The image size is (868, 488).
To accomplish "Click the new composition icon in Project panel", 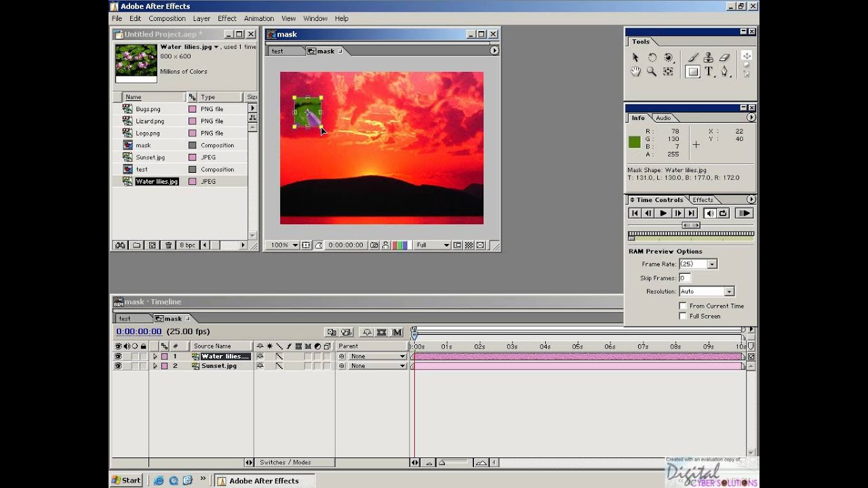I will (153, 245).
